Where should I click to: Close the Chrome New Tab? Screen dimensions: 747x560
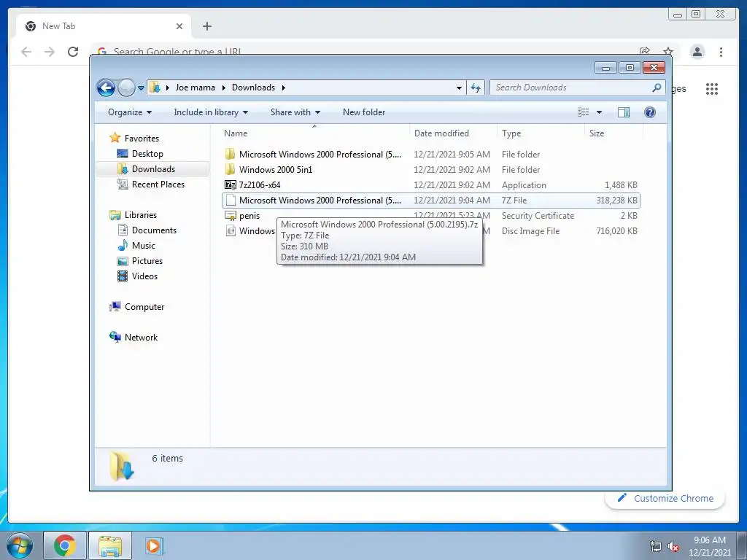pyautogui.click(x=179, y=26)
